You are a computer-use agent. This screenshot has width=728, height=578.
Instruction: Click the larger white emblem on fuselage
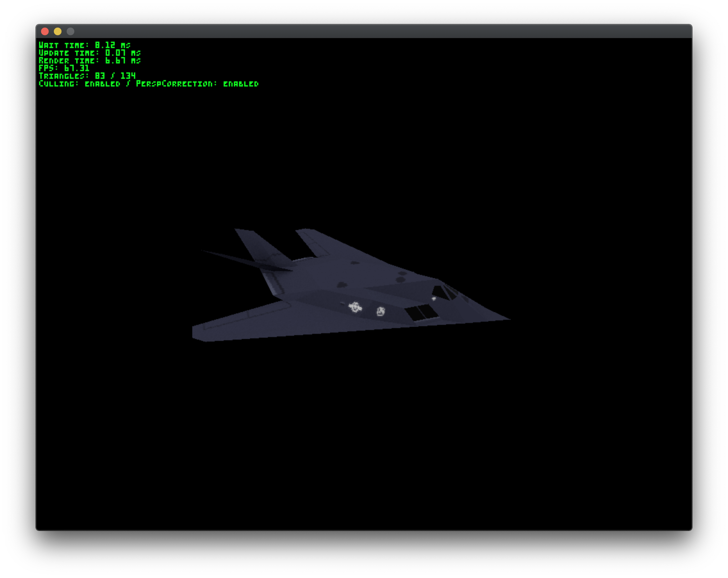(355, 307)
